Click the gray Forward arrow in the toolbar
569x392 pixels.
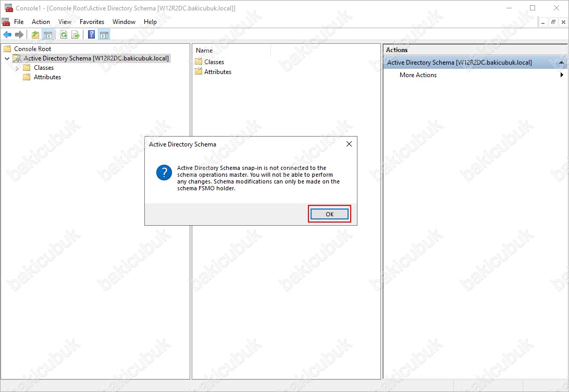[x=19, y=35]
